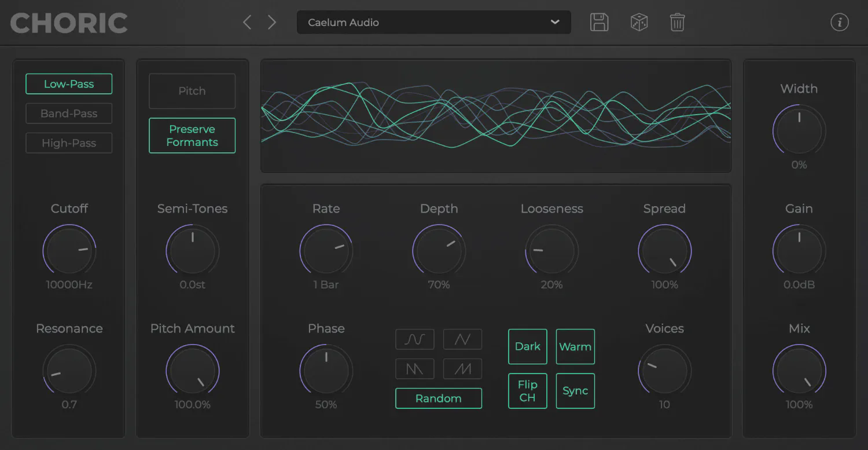Disable the Sync toggle
This screenshot has width=868, height=450.
click(x=575, y=391)
